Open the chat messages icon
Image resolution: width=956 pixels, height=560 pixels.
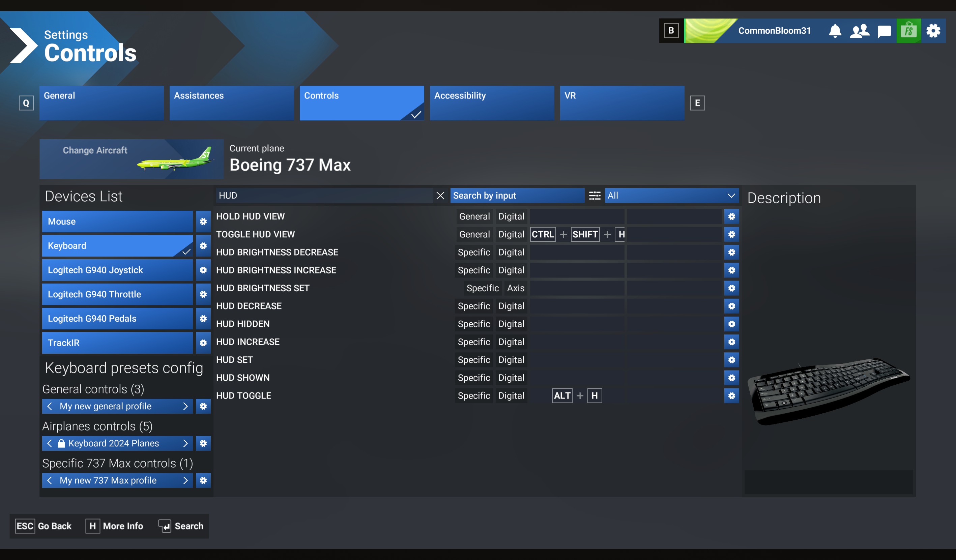click(x=884, y=31)
